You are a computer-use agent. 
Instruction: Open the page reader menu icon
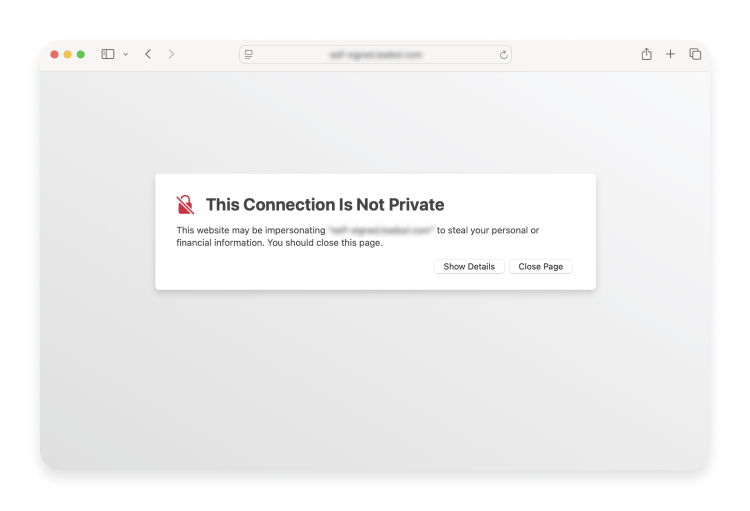click(249, 55)
